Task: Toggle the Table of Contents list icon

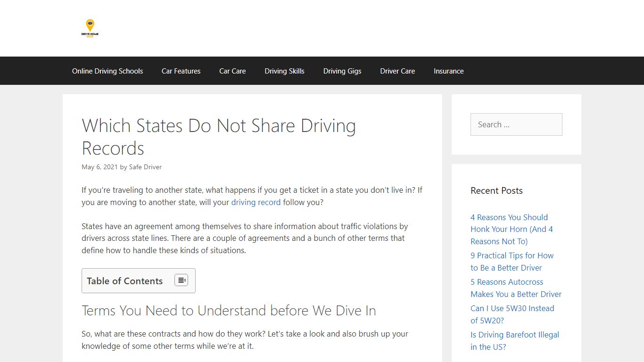Action: tap(181, 280)
